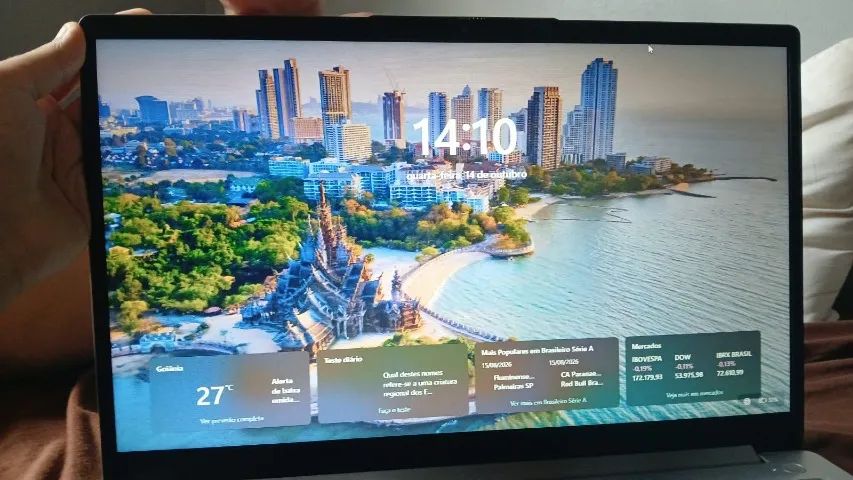Click the IBRX BRASIL value 72.610,99
This screenshot has height=480, width=853.
(730, 373)
